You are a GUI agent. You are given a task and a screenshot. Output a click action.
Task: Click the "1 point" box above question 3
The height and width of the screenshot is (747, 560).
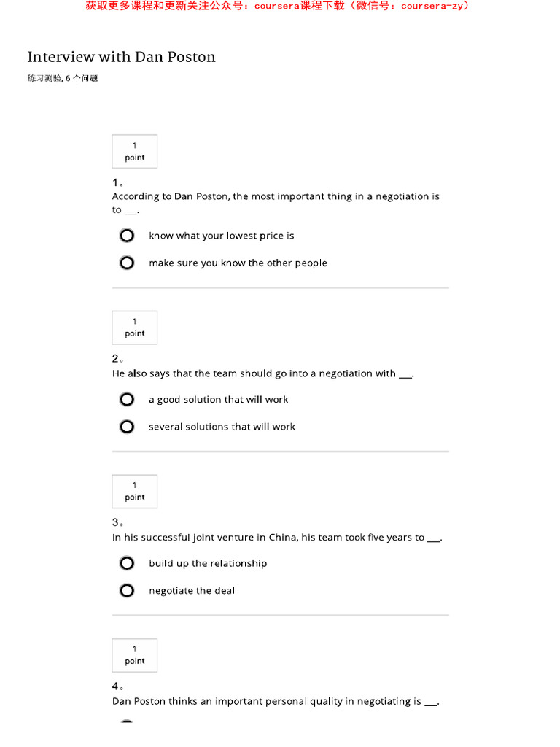pos(134,491)
